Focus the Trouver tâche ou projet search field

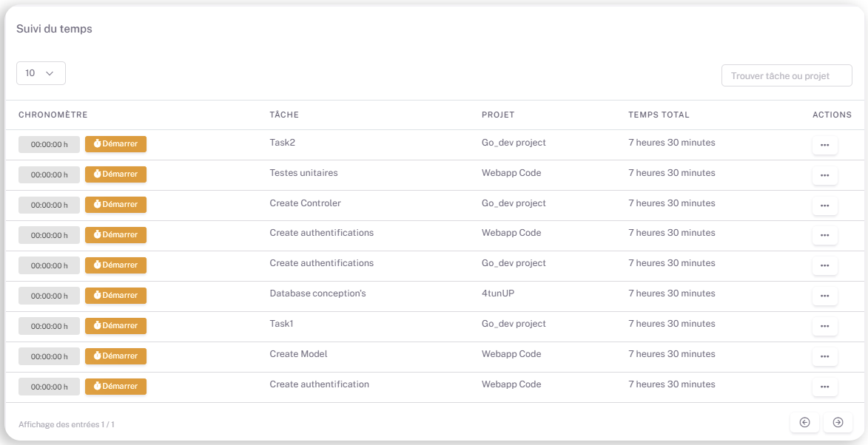[x=787, y=75]
